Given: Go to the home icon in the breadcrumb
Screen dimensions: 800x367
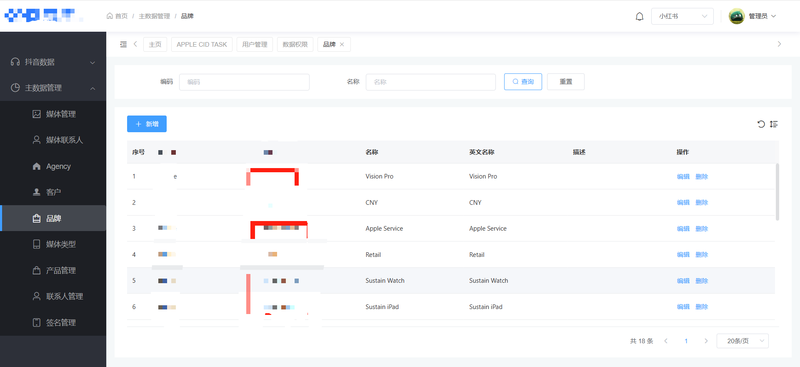Looking at the screenshot, I should (110, 16).
